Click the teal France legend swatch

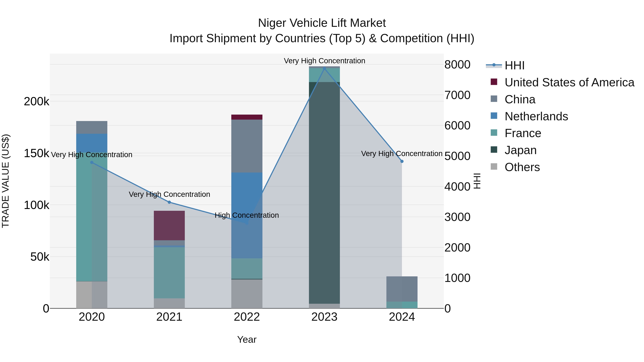494,132
